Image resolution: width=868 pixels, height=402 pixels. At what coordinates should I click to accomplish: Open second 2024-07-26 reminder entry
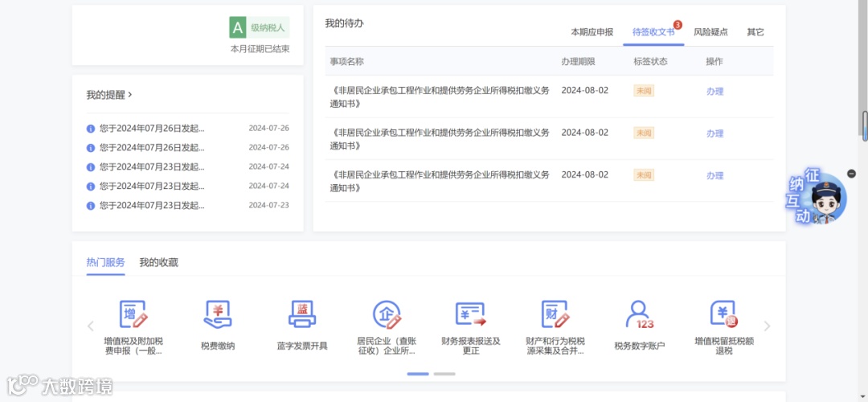187,148
